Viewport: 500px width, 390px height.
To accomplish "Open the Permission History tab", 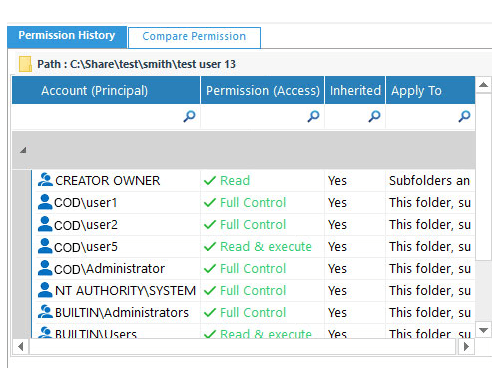I will 67,37.
